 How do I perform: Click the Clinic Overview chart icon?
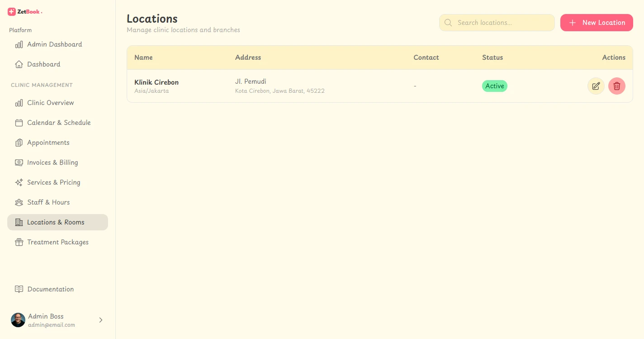19,103
